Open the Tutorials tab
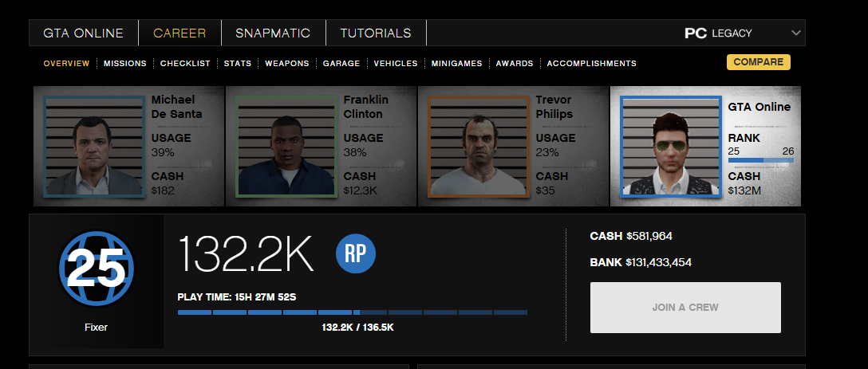Image resolution: width=868 pixels, height=369 pixels. [376, 33]
